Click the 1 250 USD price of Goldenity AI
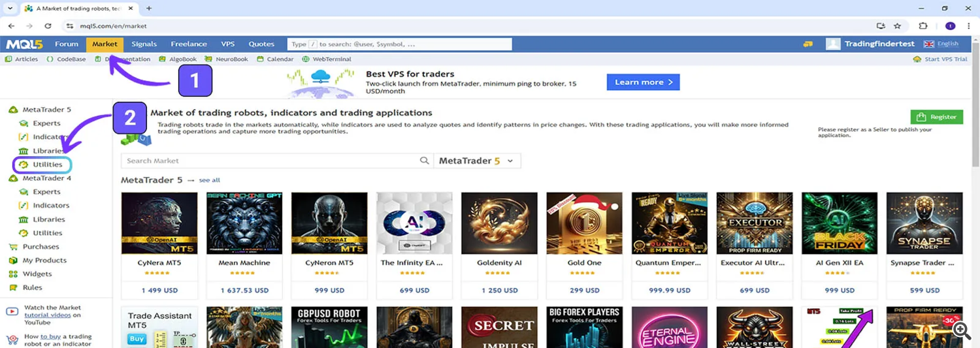 (x=499, y=291)
